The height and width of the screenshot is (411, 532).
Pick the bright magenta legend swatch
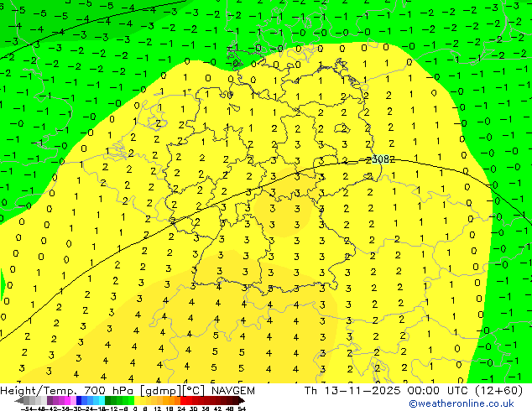point(67,401)
